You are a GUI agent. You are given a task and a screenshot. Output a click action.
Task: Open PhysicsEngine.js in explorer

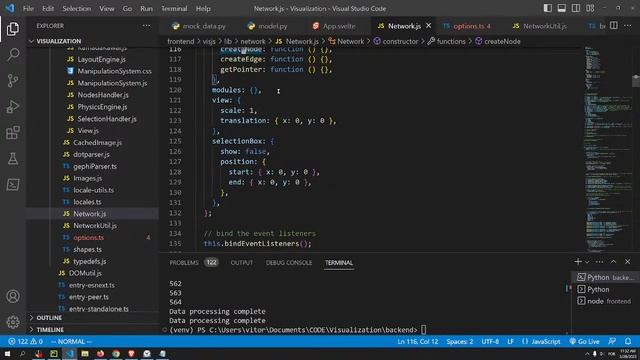(x=102, y=107)
